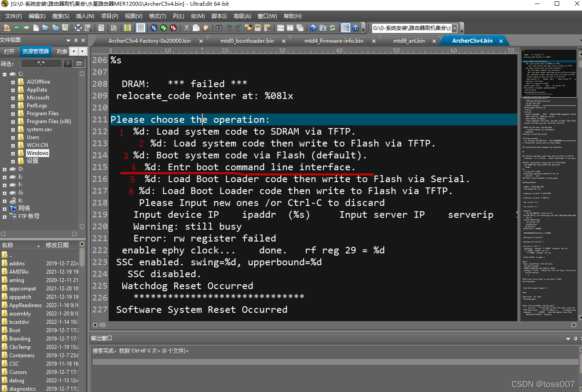Click the Cut scissors icon
The width and height of the screenshot is (582, 392).
[187, 28]
